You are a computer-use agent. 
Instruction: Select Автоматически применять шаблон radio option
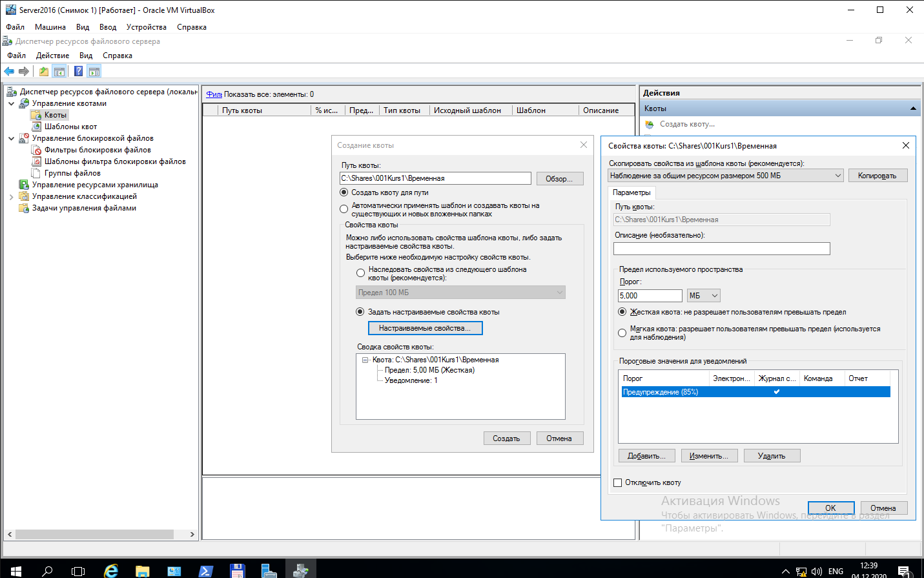344,209
